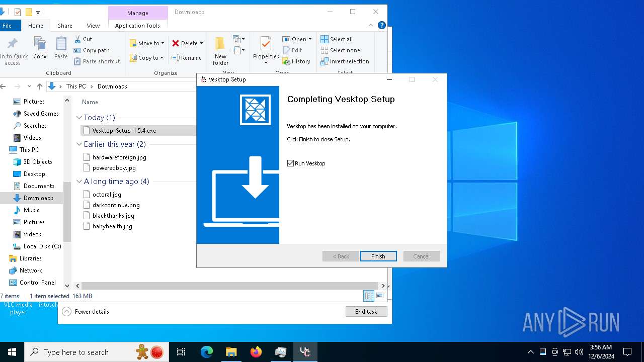Click Finish in Vesktop Setup
Image resolution: width=644 pixels, height=362 pixels.
click(x=378, y=256)
